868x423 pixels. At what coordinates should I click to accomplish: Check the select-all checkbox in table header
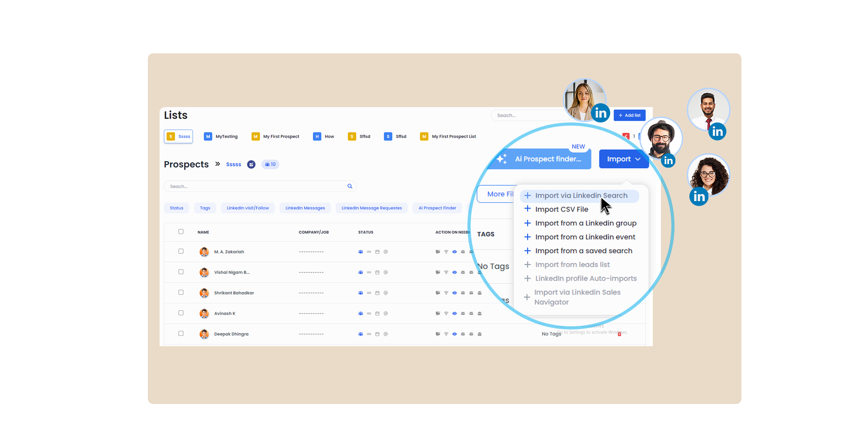[x=181, y=232]
